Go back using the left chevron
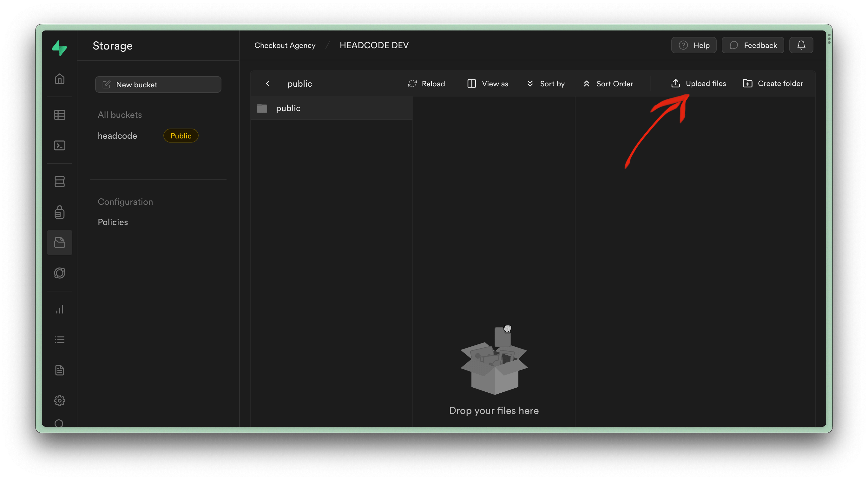 point(268,83)
